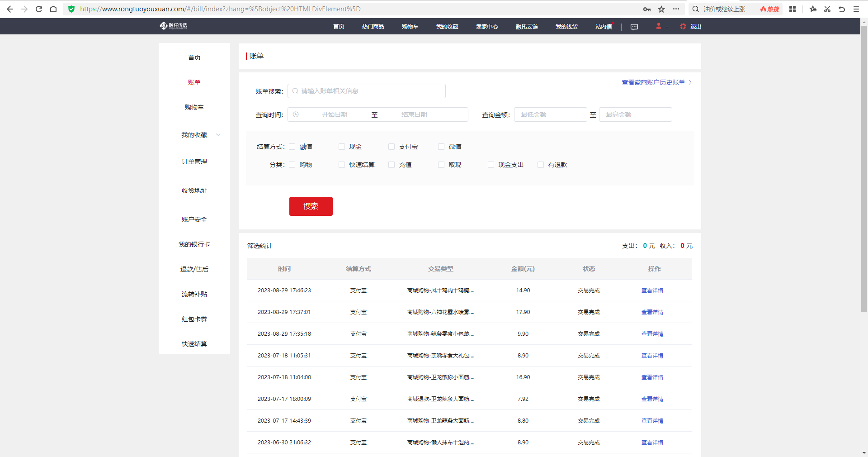Open the hot search flame button
Image resolution: width=868 pixels, height=457 pixels.
point(769,9)
